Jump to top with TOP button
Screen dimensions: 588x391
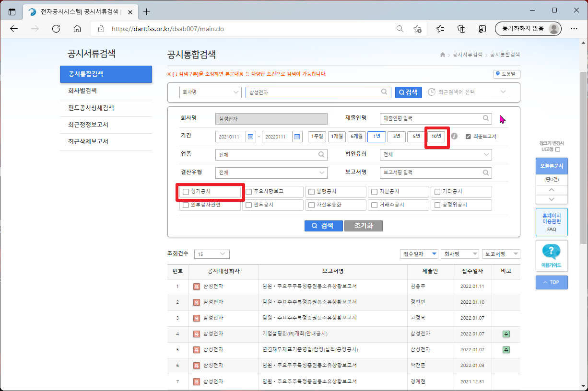pyautogui.click(x=552, y=282)
